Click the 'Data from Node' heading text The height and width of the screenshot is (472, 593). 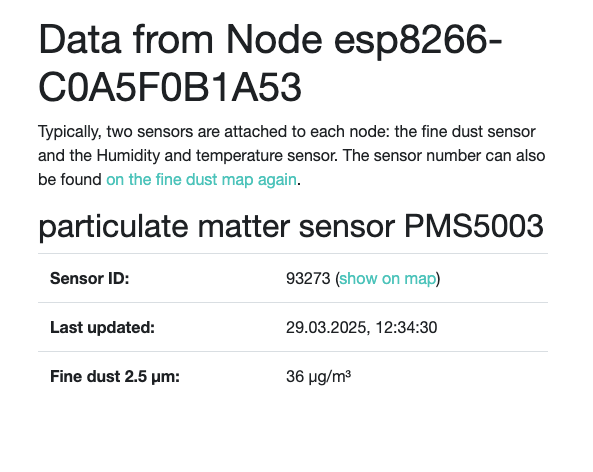coord(180,40)
